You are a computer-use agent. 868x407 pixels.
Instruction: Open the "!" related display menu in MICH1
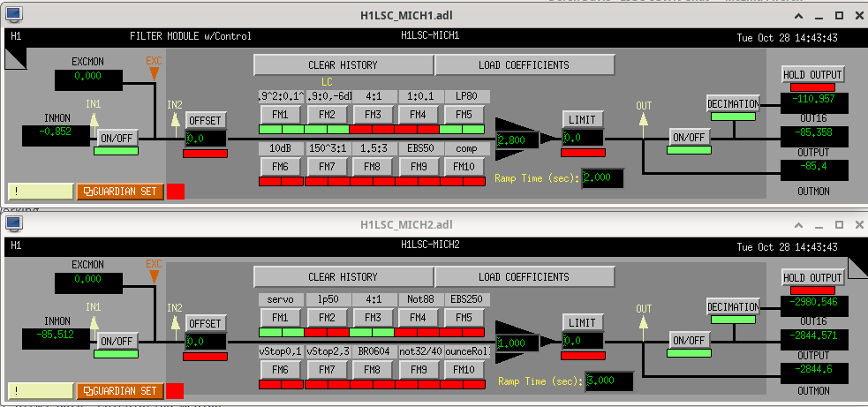[x=40, y=191]
